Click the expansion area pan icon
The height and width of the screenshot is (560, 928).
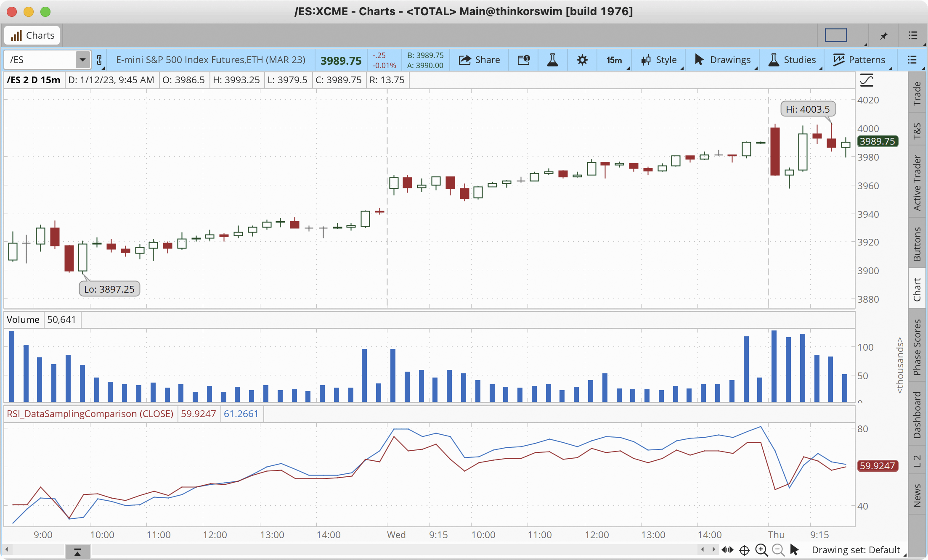point(727,550)
